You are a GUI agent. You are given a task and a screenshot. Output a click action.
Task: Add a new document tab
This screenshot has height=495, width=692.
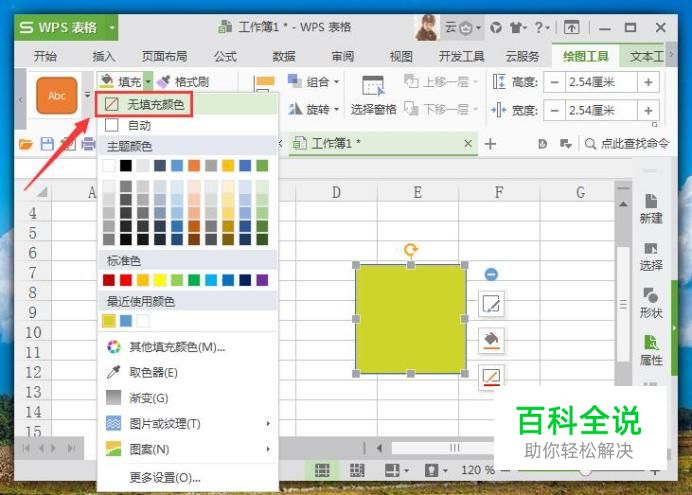[x=490, y=144]
